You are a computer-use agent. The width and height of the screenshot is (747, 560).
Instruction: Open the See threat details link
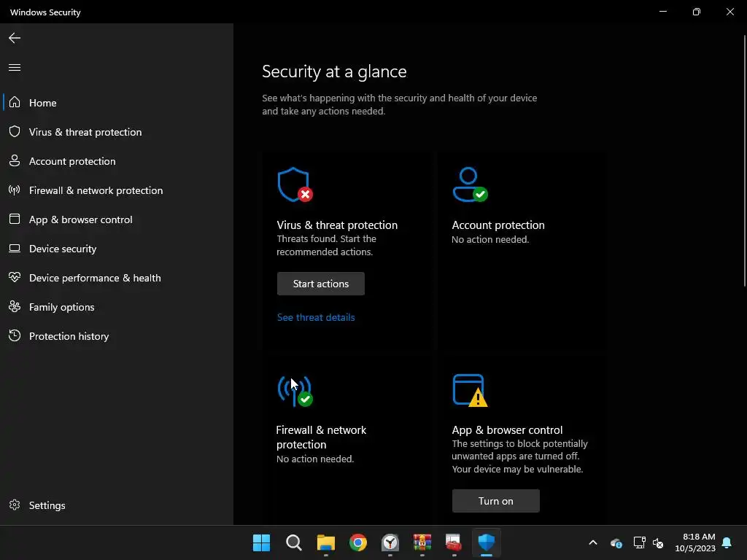(x=316, y=317)
